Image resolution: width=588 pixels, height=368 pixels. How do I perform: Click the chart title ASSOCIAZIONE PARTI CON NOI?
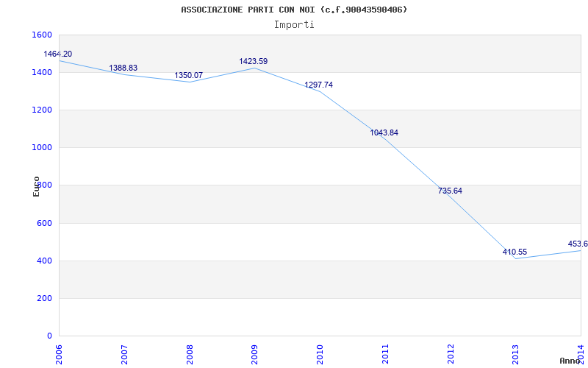294,10
